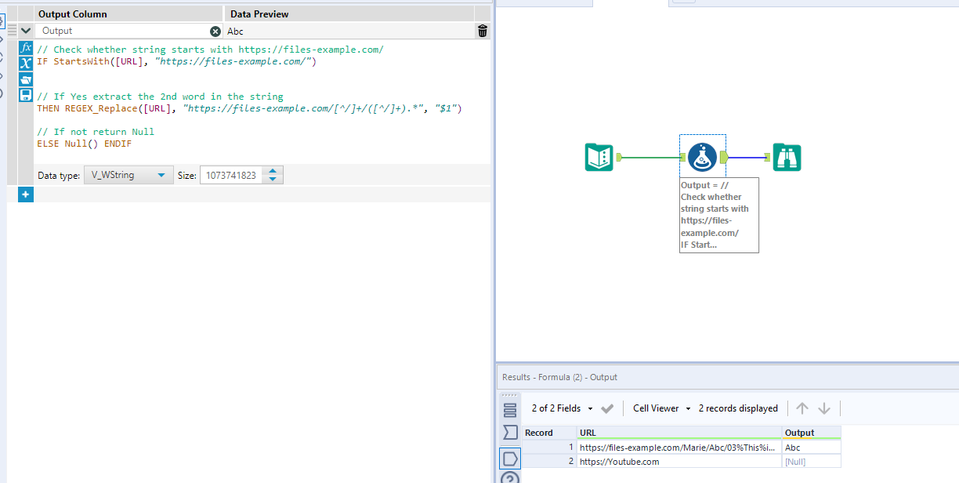Select the Abc cell in Output column
The height and width of the screenshot is (483, 959).
812,447
